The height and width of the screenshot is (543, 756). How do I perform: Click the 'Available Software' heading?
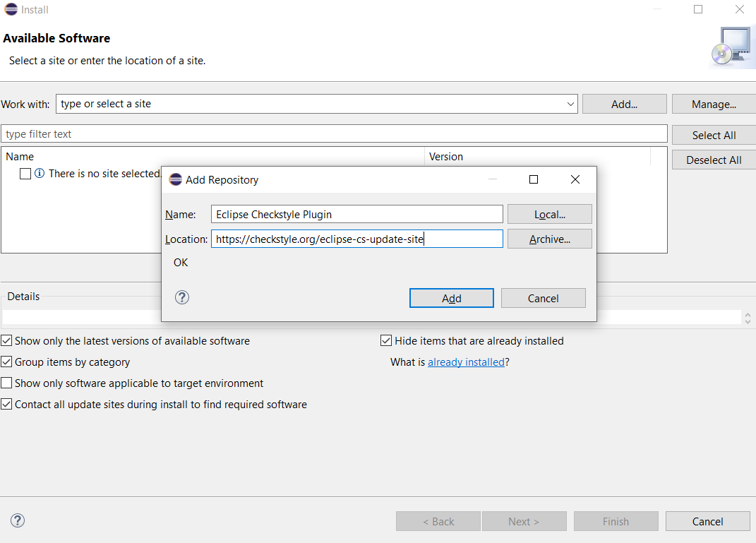pos(56,38)
